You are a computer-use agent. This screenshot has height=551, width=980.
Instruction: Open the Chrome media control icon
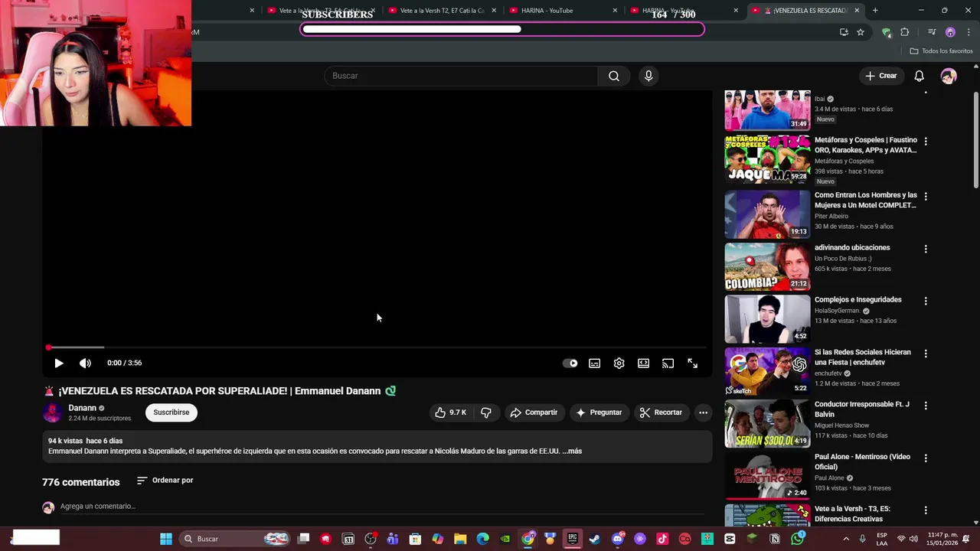click(932, 32)
